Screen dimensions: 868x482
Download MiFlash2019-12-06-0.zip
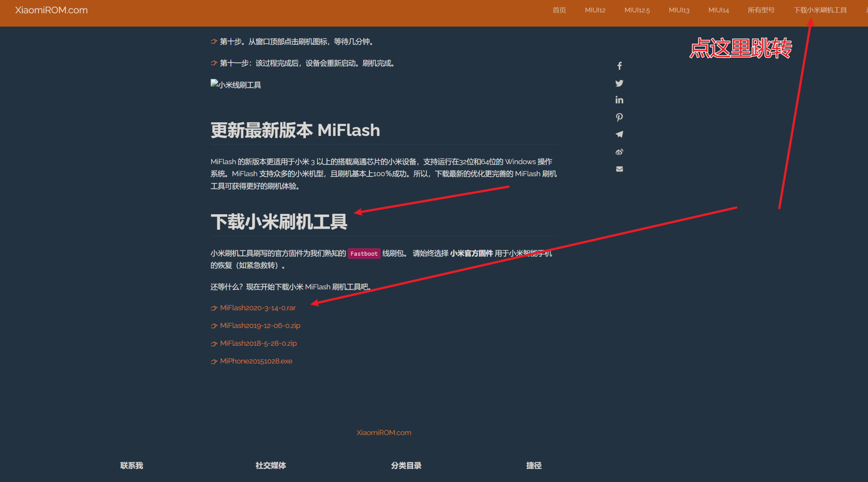[260, 325]
